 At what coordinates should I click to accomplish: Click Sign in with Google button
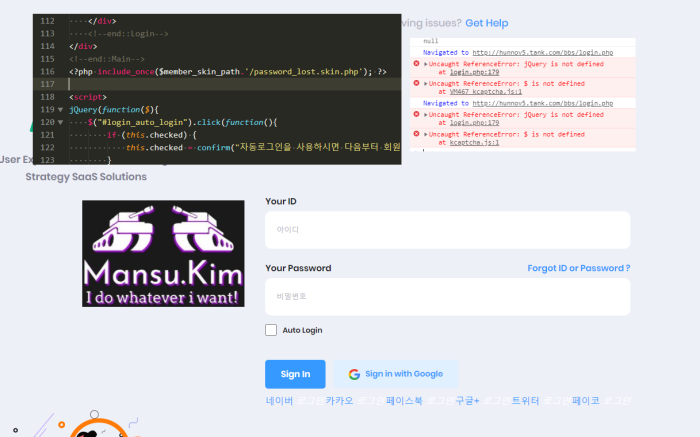(396, 374)
